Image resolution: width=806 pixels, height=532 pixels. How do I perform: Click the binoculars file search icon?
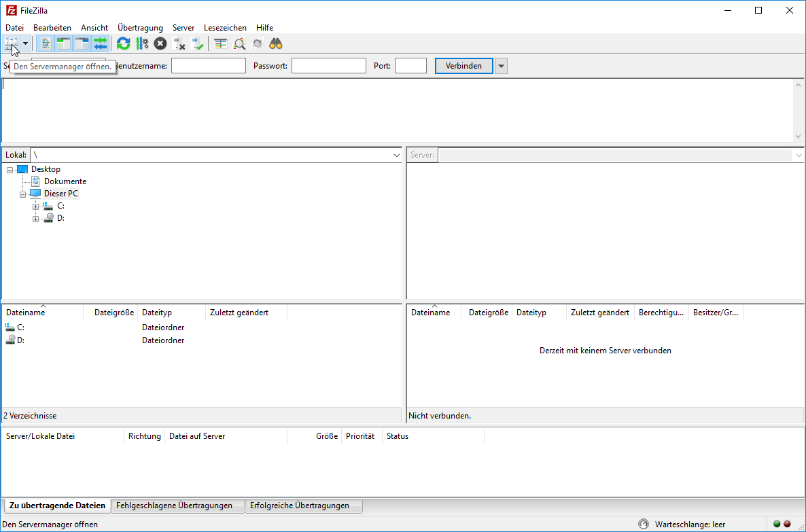point(275,43)
